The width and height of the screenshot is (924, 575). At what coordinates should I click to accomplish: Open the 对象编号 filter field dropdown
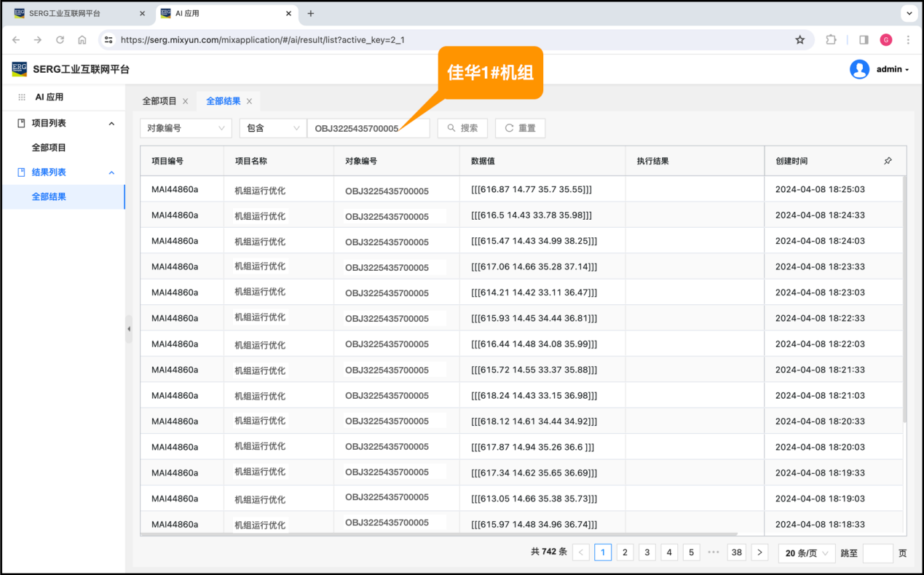[x=186, y=128]
